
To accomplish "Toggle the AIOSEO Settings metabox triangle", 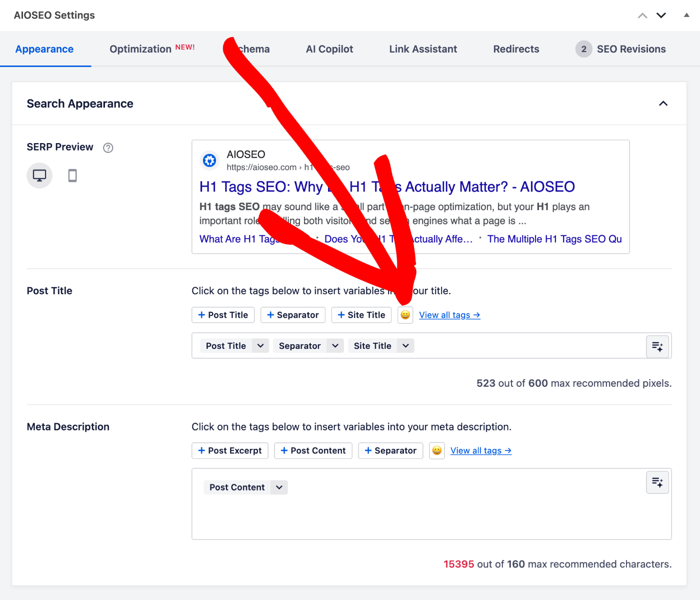I will [x=686, y=15].
